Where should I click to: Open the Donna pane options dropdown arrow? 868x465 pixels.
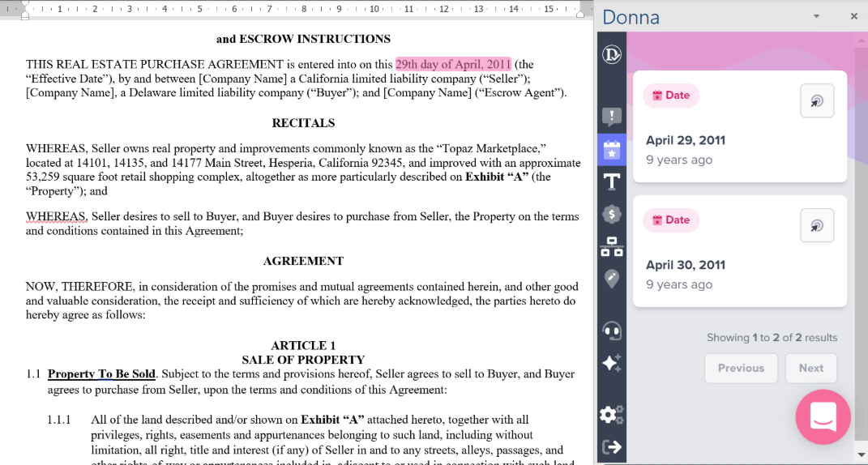click(816, 16)
